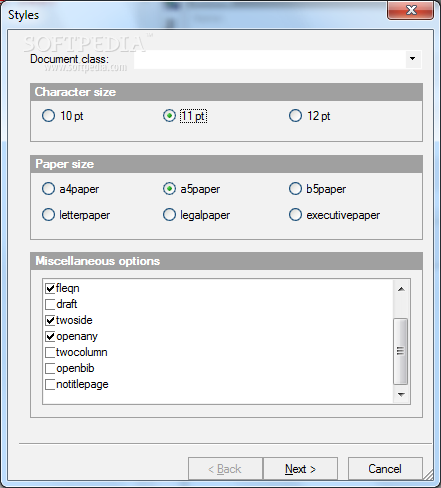Click the disabled Back button
Image resolution: width=441 pixels, height=488 pixels.
pos(225,469)
